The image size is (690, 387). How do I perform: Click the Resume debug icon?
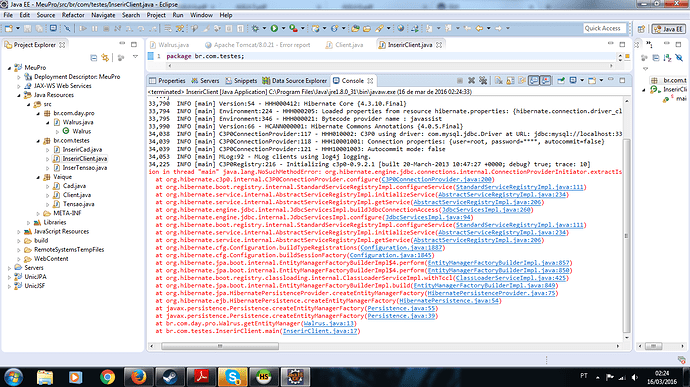pyautogui.click(x=83, y=29)
